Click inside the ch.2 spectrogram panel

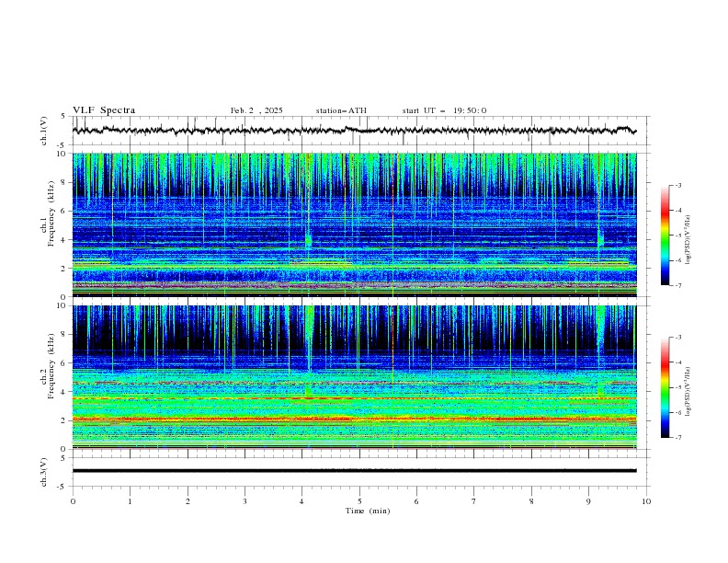(x=354, y=377)
